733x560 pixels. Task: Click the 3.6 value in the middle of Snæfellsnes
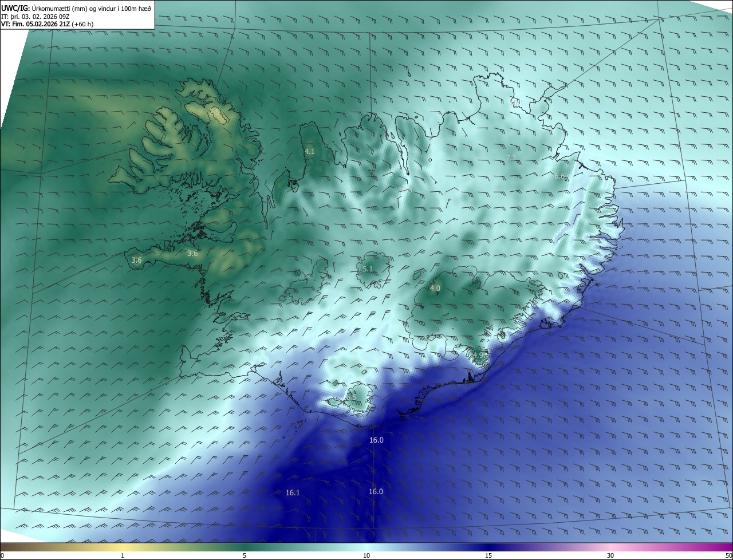point(192,253)
